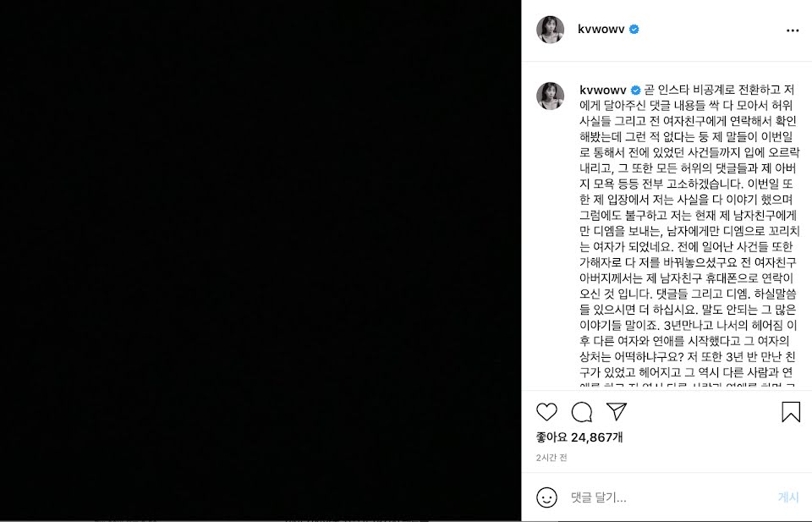Share post with paper plane icon

click(x=617, y=411)
